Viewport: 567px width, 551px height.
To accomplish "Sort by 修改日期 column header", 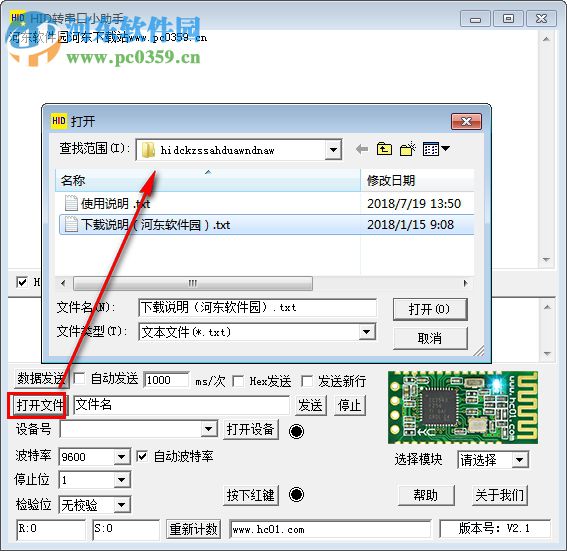I will click(x=417, y=180).
